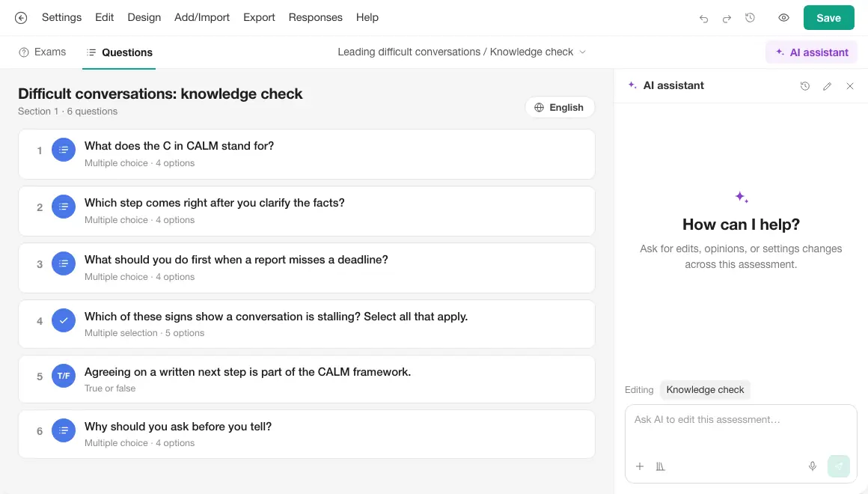The image size is (868, 494).
Task: Open the Responses menu
Action: pos(316,18)
